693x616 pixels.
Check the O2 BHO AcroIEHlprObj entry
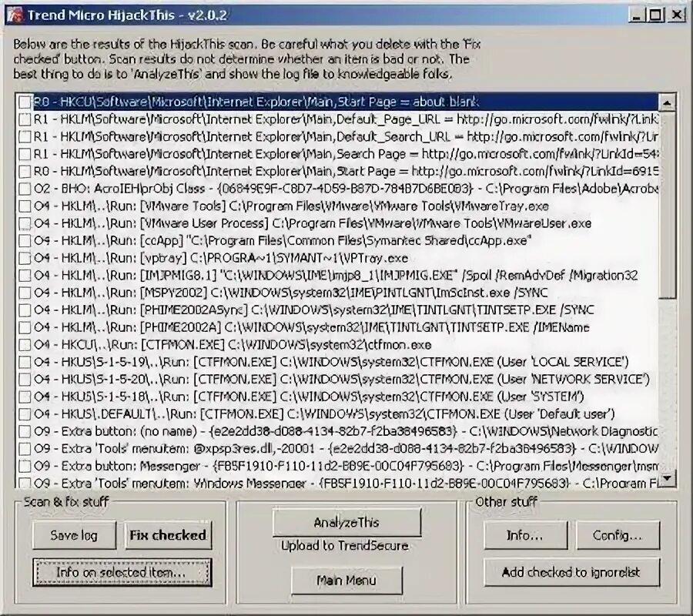[x=25, y=189]
